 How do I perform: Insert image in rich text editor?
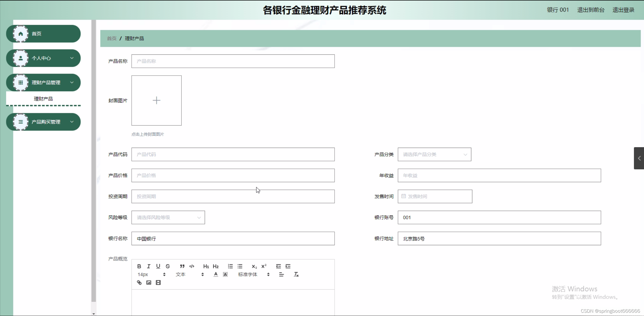click(x=149, y=282)
